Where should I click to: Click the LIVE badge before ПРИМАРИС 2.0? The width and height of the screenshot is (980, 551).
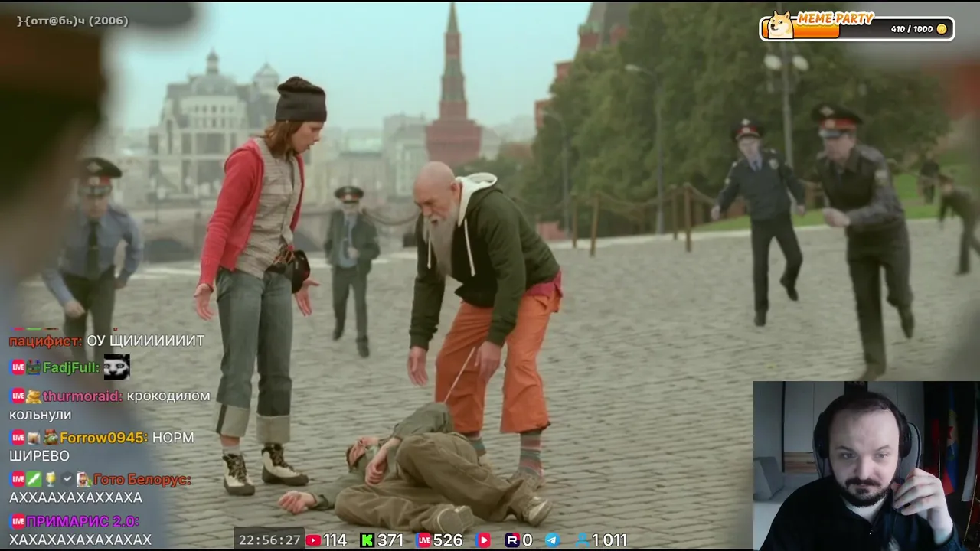(18, 521)
